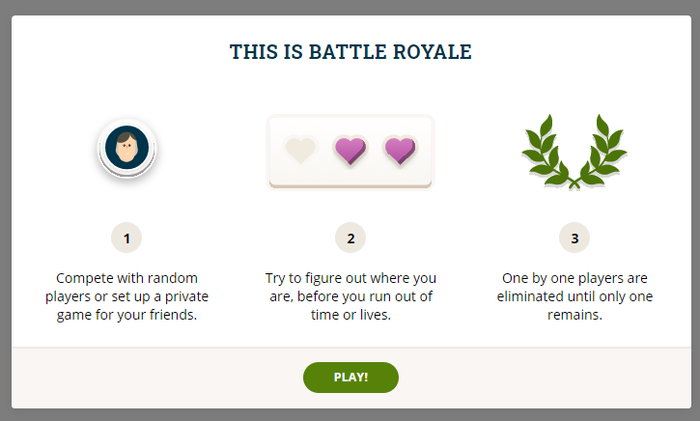The image size is (700, 421).
Task: Click the player avatar icon
Action: (x=127, y=149)
